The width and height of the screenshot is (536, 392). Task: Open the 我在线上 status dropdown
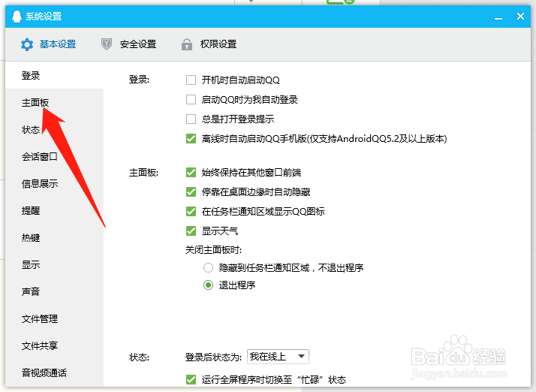pos(278,357)
